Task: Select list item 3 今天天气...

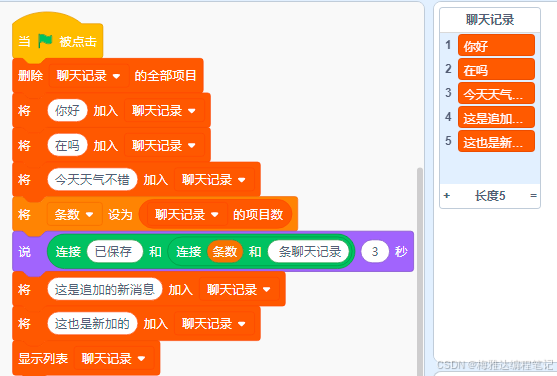Action: pos(496,93)
